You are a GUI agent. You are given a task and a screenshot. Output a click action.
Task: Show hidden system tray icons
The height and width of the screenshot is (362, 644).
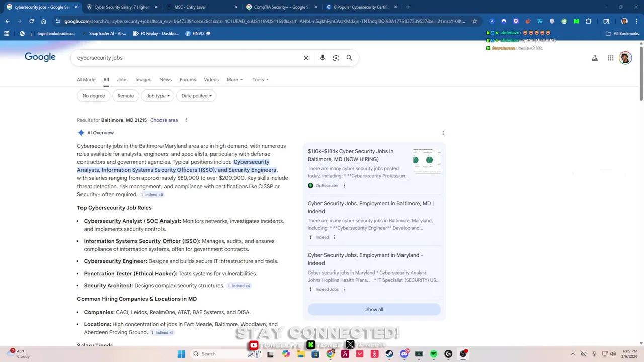click(573, 354)
